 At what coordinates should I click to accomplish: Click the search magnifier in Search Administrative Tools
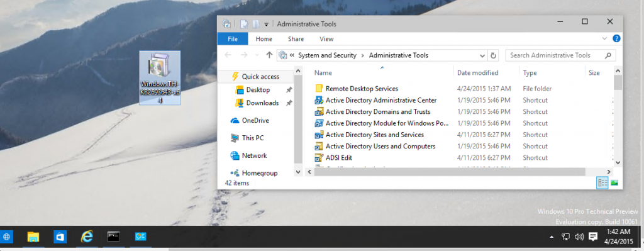click(608, 55)
